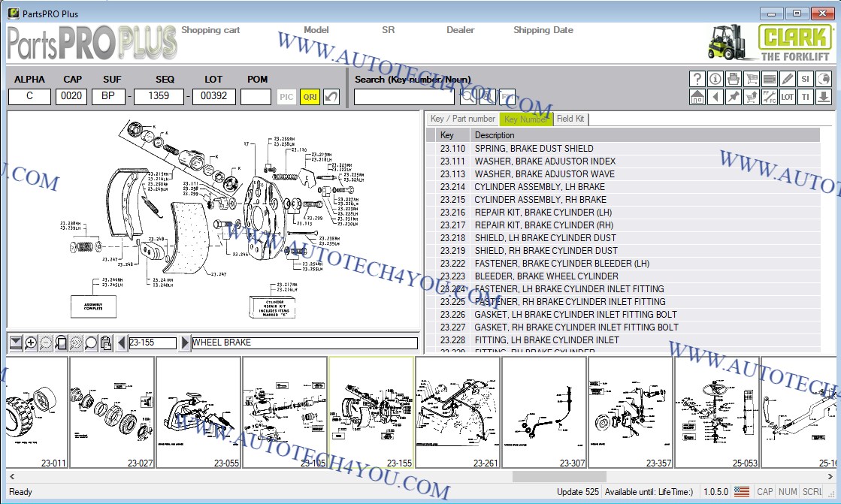Select row 23.215 CYLINDER ASSEMBLY, RH BRAKE
The image size is (841, 504).
coord(540,200)
